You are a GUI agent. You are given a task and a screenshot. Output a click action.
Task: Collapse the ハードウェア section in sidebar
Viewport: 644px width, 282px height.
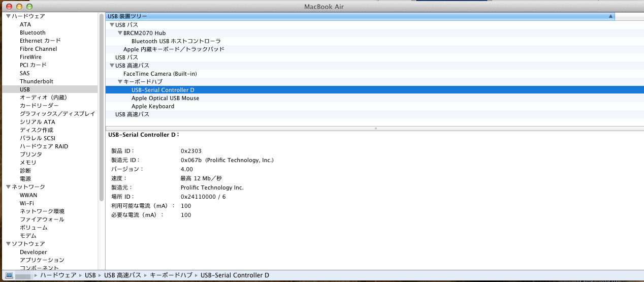8,16
